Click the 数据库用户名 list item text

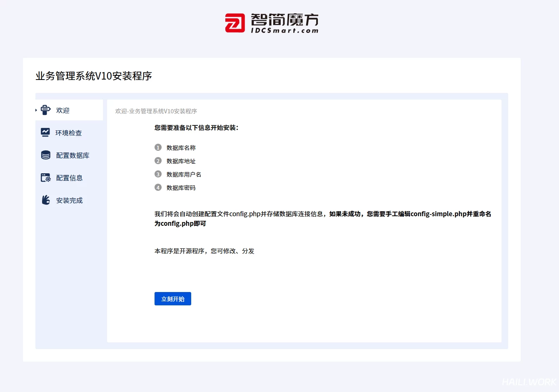pos(184,175)
